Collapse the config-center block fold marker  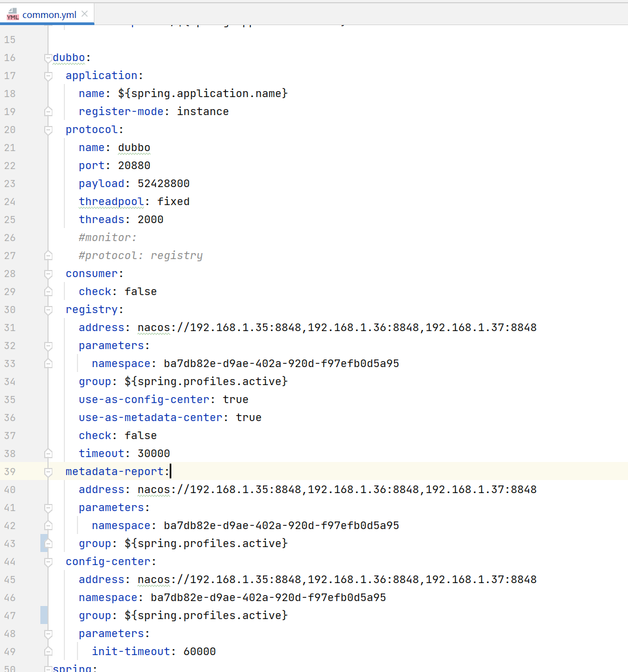(48, 562)
